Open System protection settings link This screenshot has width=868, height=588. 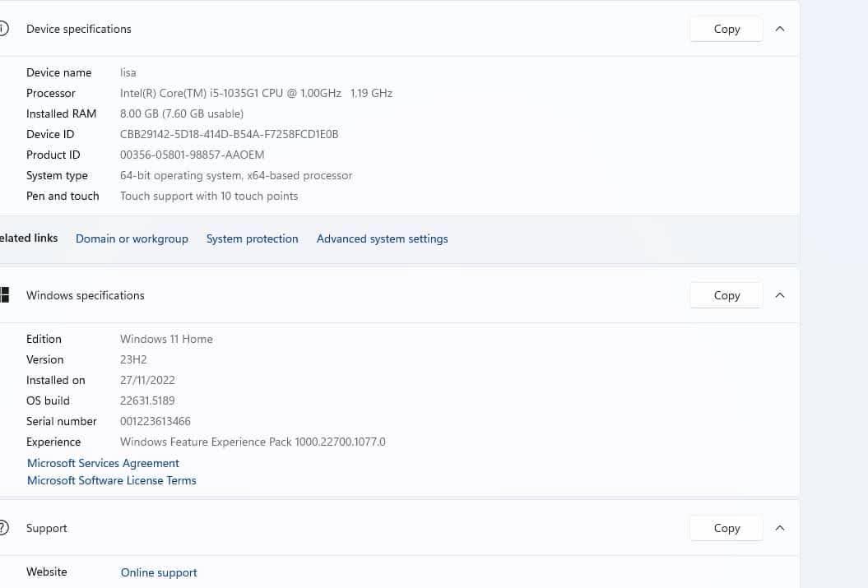click(252, 238)
